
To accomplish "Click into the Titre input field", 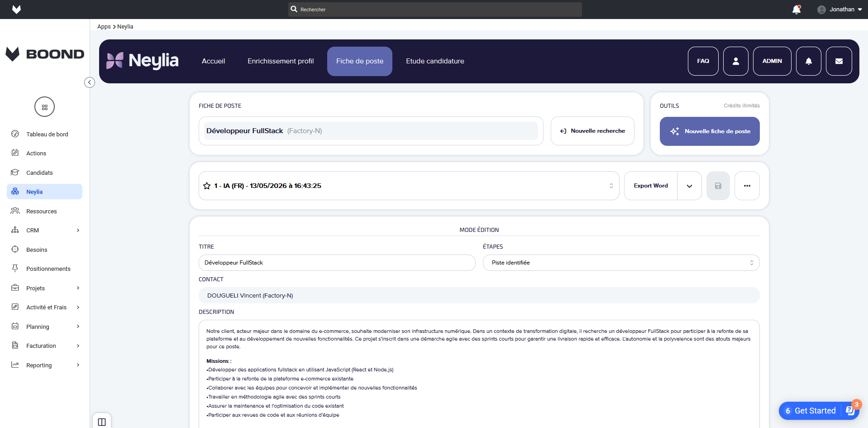I will coord(337,263).
